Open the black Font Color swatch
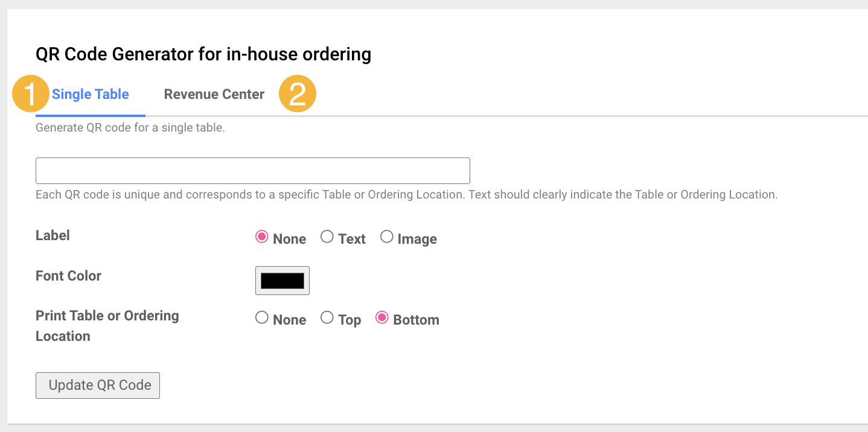Screen dimensions: 868x432 (282, 281)
